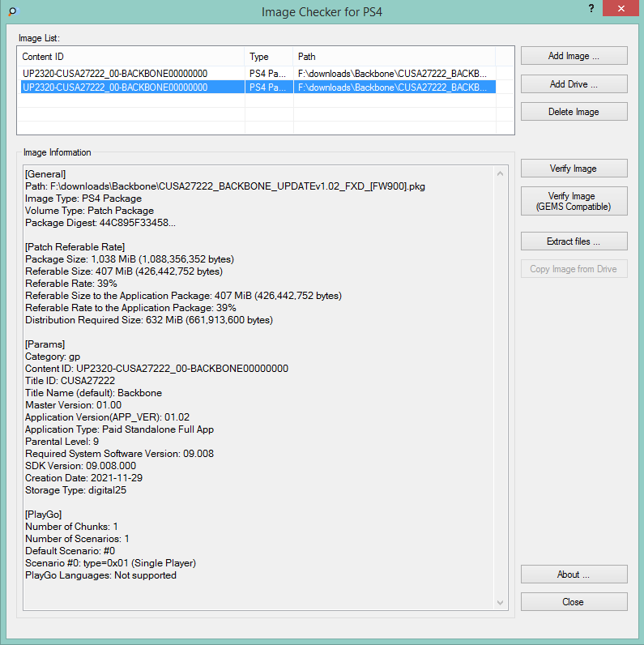644x645 pixels.
Task: Run Verify Image (GEMS Compatible)
Action: pyautogui.click(x=574, y=201)
